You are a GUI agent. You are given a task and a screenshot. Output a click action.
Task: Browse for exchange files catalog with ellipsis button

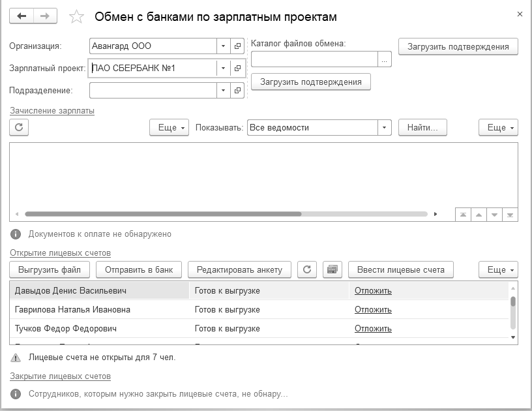(385, 59)
